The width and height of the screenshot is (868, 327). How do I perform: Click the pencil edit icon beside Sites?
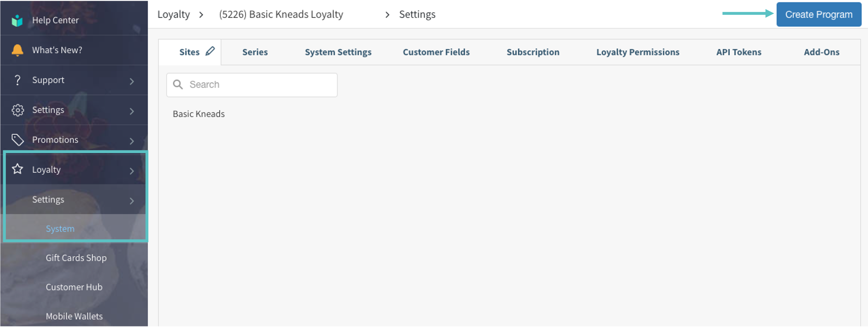[x=210, y=51]
